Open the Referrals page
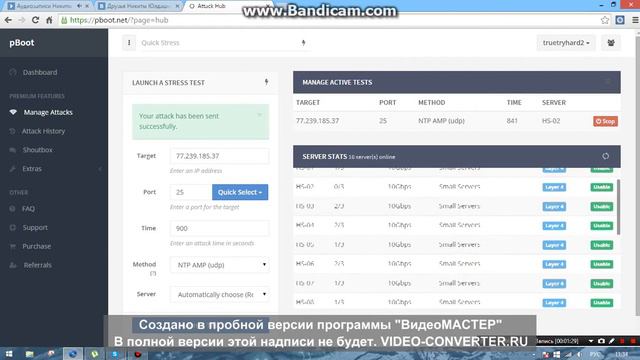The width and height of the screenshot is (640, 360). [37, 265]
